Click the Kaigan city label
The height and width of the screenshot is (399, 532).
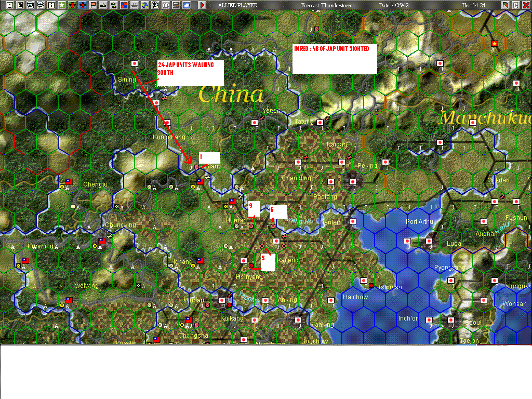[x=337, y=144]
